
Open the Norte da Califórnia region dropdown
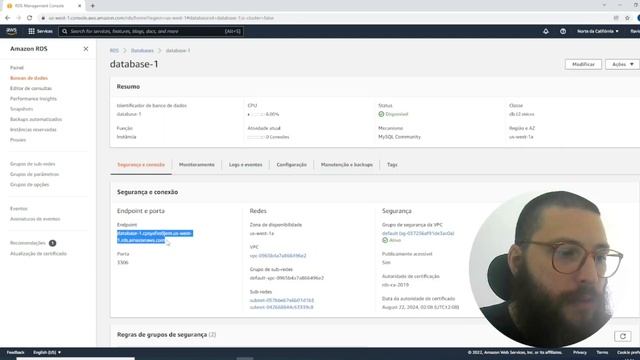pos(598,31)
